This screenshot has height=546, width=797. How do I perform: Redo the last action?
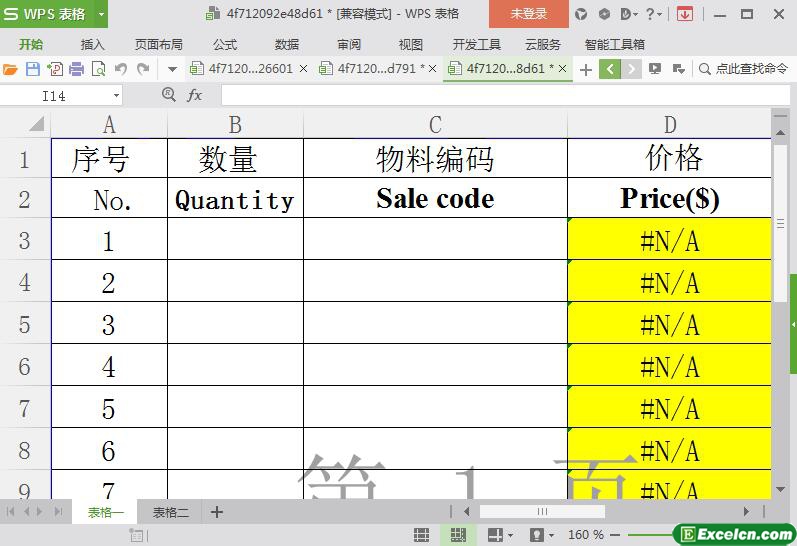pyautogui.click(x=143, y=69)
